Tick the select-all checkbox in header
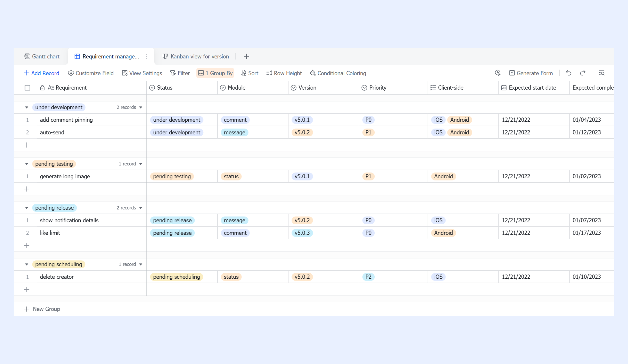Image resolution: width=628 pixels, height=364 pixels. [27, 88]
